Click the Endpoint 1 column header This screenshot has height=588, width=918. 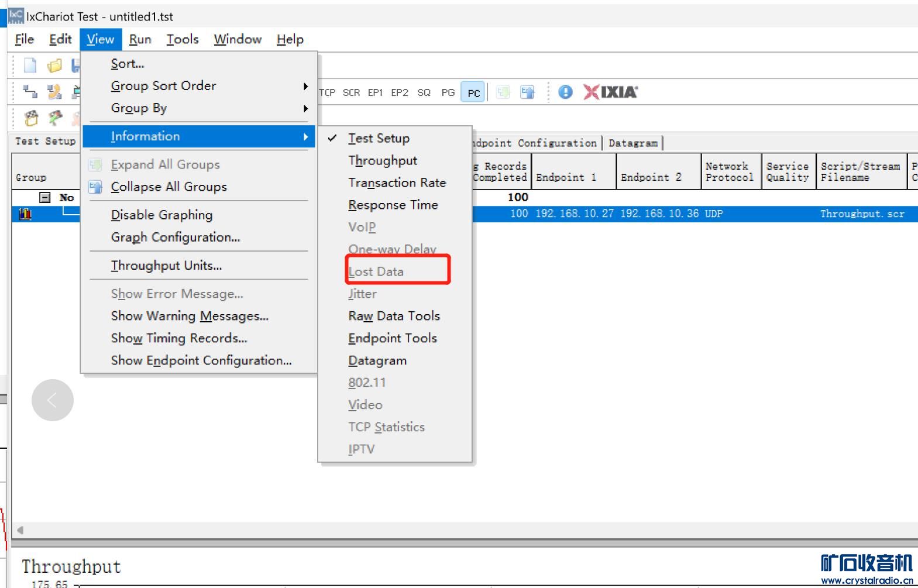[573, 171]
